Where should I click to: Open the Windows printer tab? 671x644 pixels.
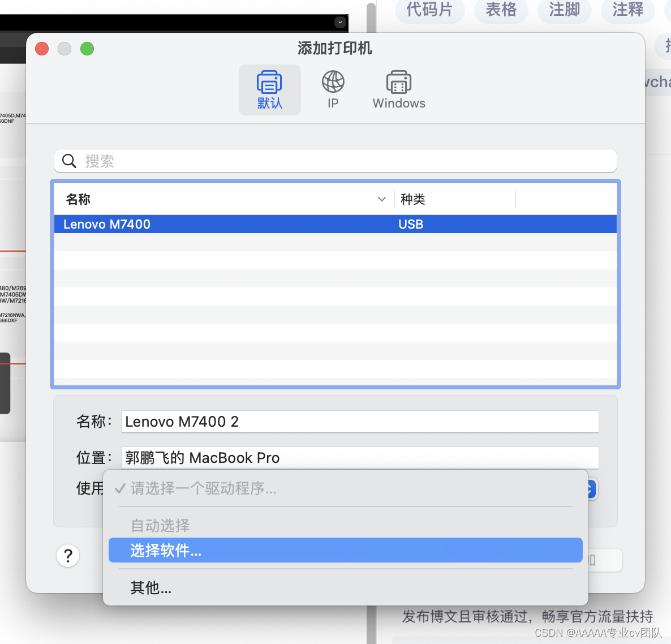[399, 90]
